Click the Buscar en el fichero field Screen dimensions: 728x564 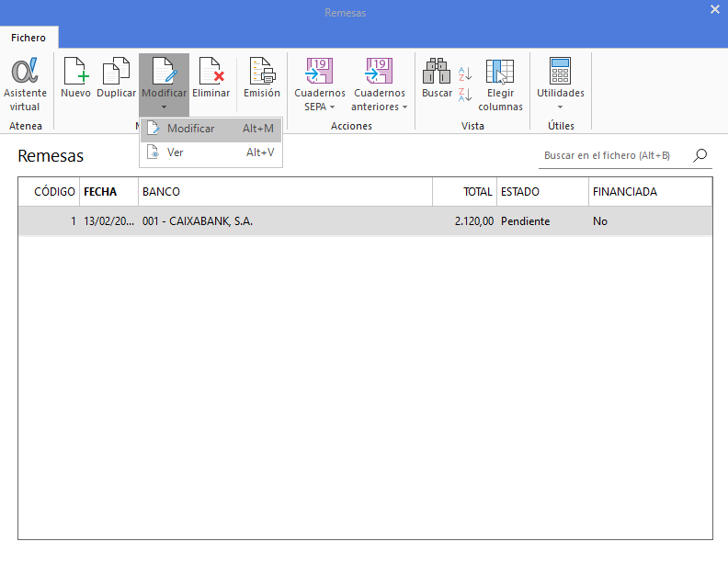614,155
